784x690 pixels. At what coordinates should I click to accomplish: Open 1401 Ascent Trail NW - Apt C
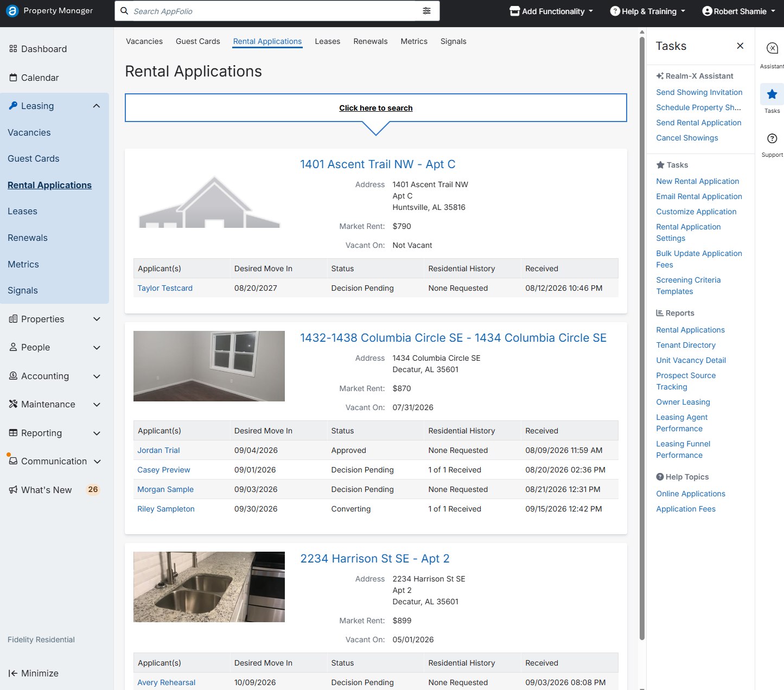click(x=378, y=164)
